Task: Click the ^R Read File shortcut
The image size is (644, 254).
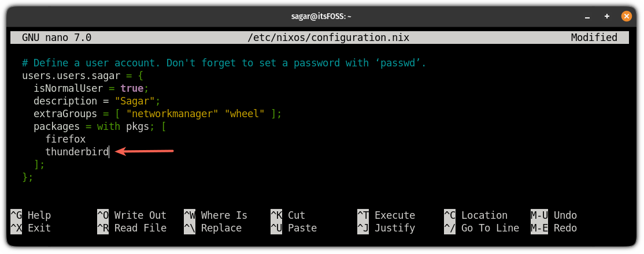Action: pyautogui.click(x=132, y=228)
